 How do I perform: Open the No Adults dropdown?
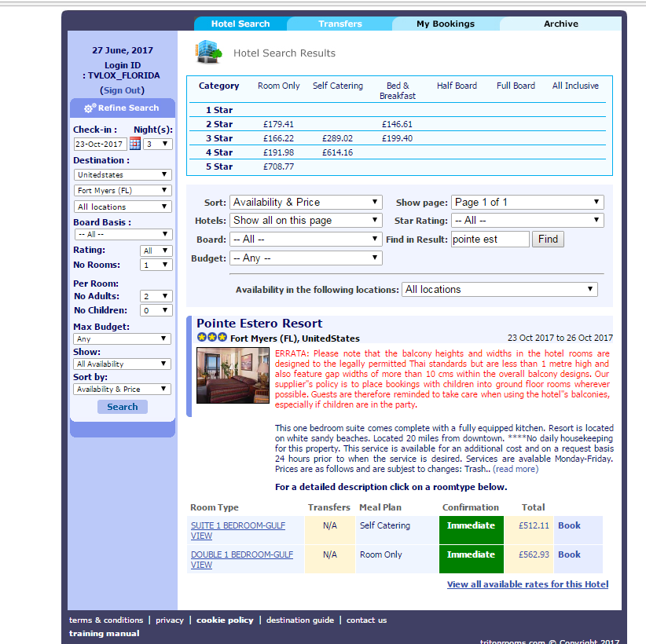point(156,296)
